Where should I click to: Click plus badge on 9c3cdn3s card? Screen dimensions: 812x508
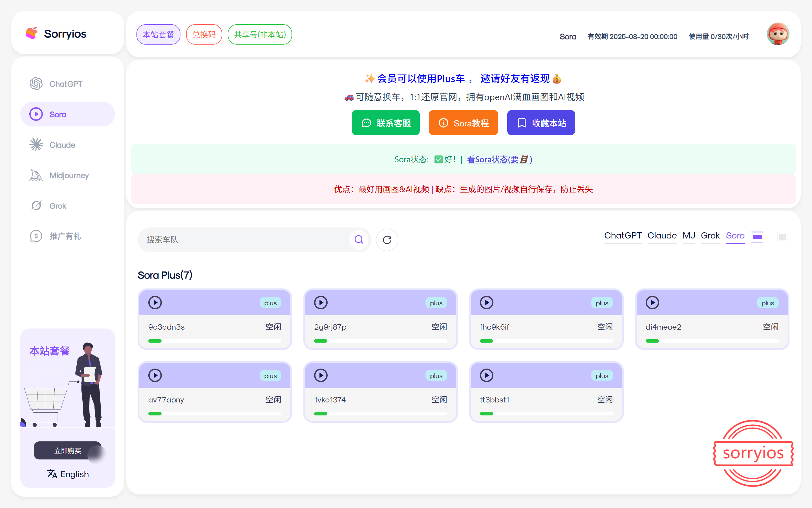(x=270, y=303)
